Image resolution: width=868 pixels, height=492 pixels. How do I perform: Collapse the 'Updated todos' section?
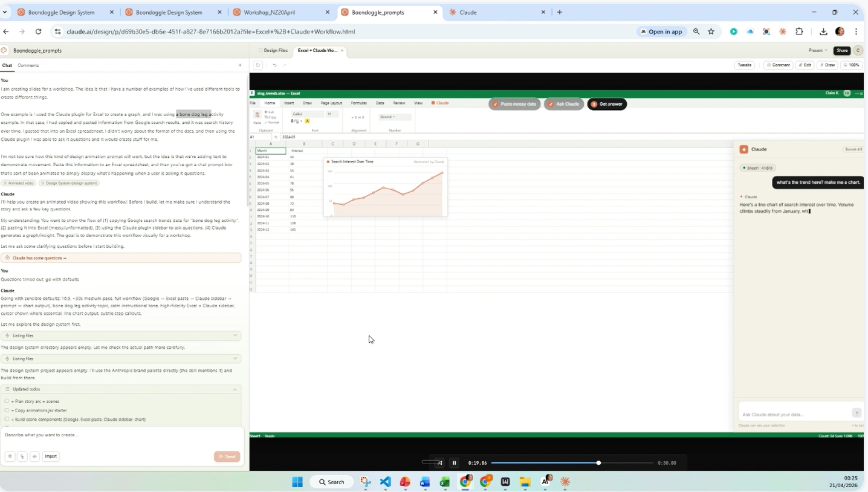pos(121,389)
